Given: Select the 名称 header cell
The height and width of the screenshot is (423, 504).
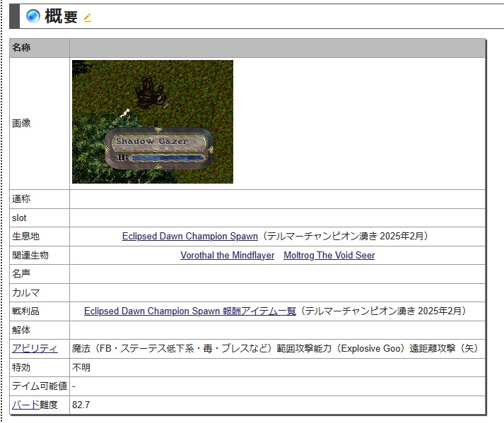Looking at the screenshot, I should pos(40,48).
